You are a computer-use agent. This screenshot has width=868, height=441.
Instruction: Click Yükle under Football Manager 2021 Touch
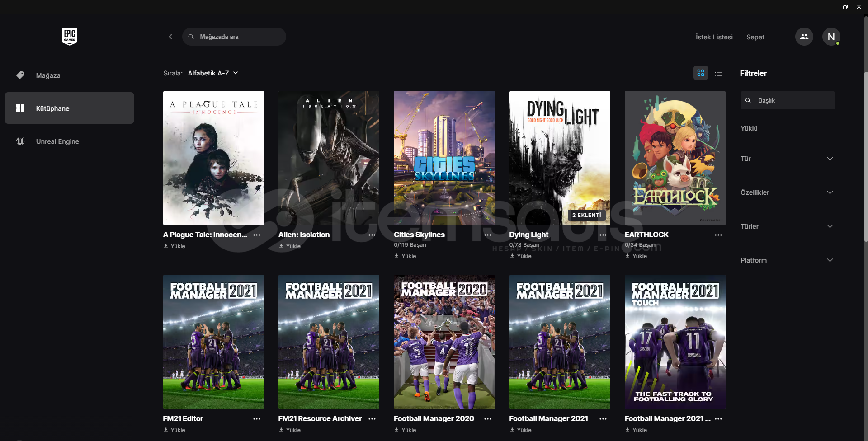pyautogui.click(x=636, y=430)
